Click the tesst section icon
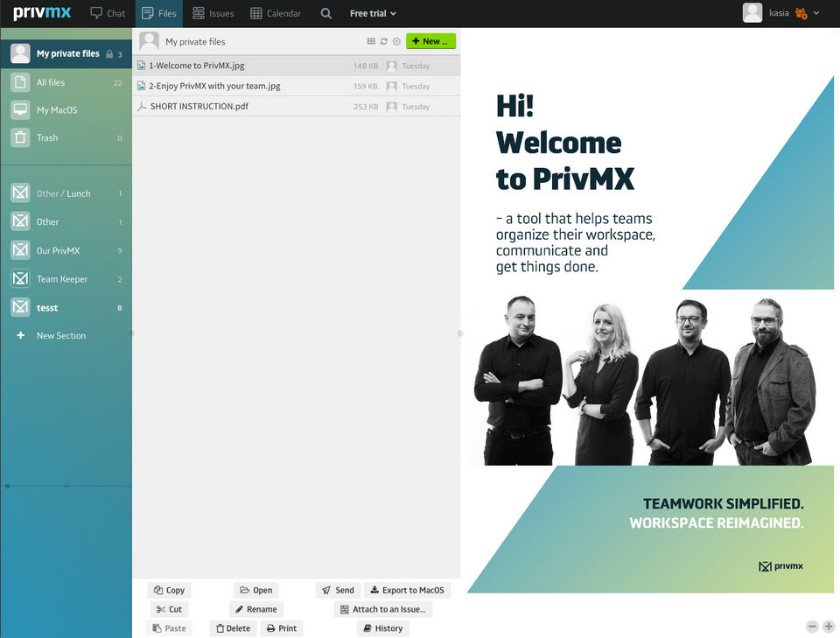Viewport: 840px width, 638px height. pyautogui.click(x=20, y=307)
